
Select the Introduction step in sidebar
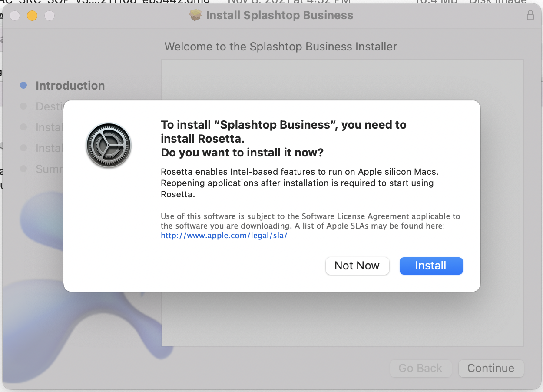point(70,86)
